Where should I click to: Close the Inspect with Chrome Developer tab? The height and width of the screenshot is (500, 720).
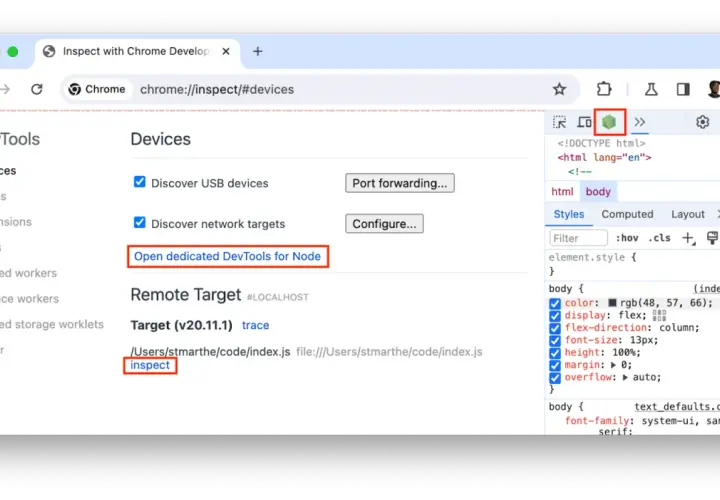(226, 51)
